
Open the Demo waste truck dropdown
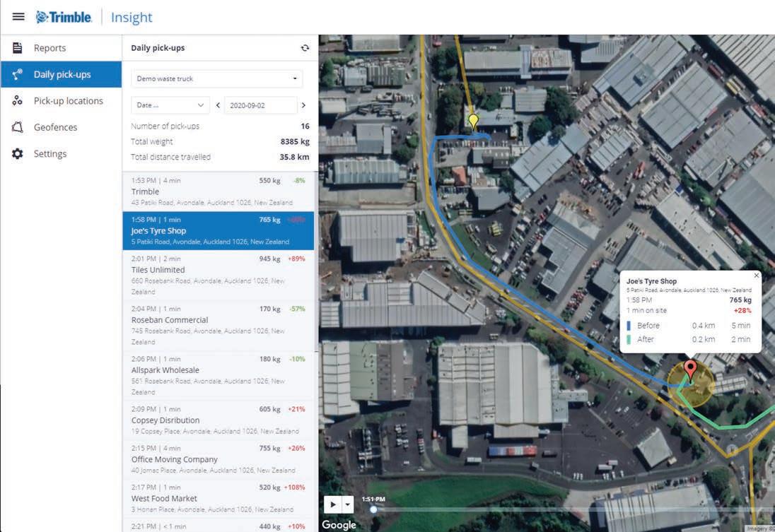tap(216, 78)
